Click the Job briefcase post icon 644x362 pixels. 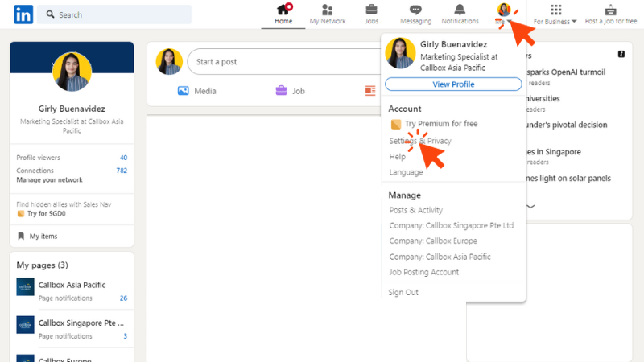[281, 90]
